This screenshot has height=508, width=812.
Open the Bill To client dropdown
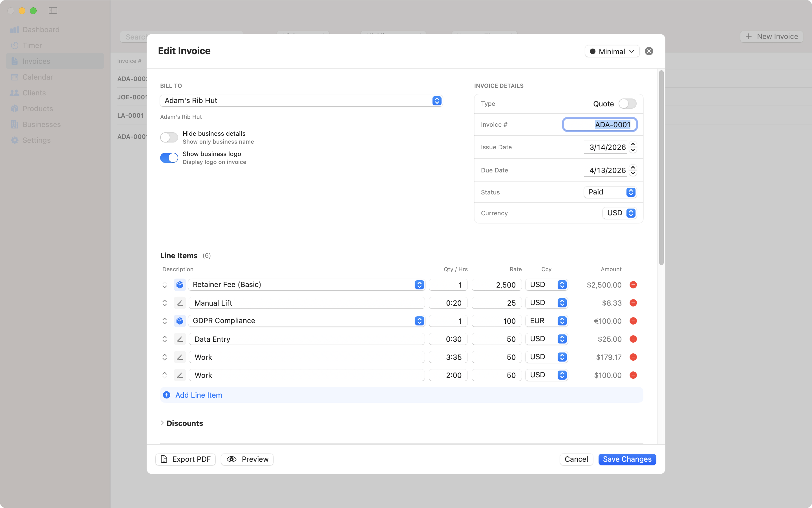pyautogui.click(x=301, y=100)
